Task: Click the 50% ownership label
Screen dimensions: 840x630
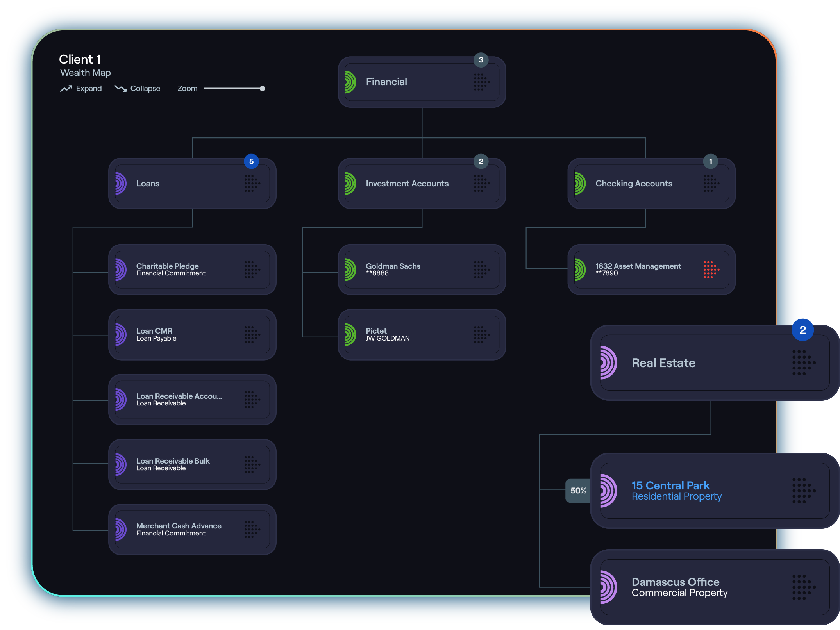Action: coord(578,491)
